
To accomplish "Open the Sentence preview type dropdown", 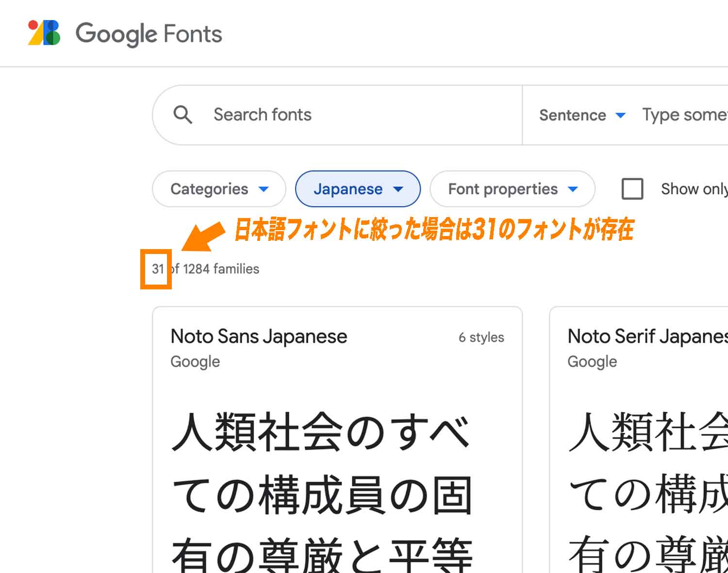I will (581, 115).
